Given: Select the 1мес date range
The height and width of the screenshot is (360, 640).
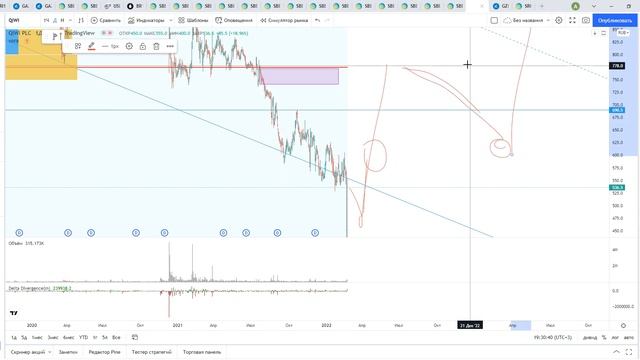Looking at the screenshot, I should click(x=37, y=338).
